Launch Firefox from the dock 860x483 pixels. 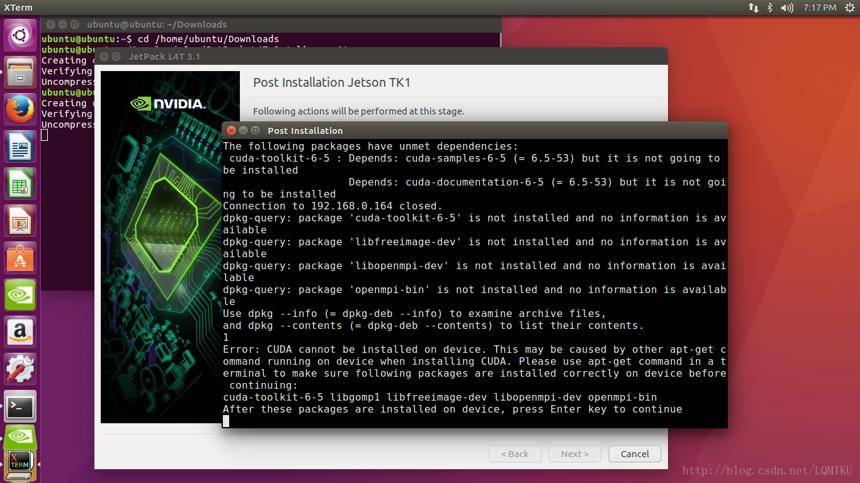pyautogui.click(x=20, y=109)
